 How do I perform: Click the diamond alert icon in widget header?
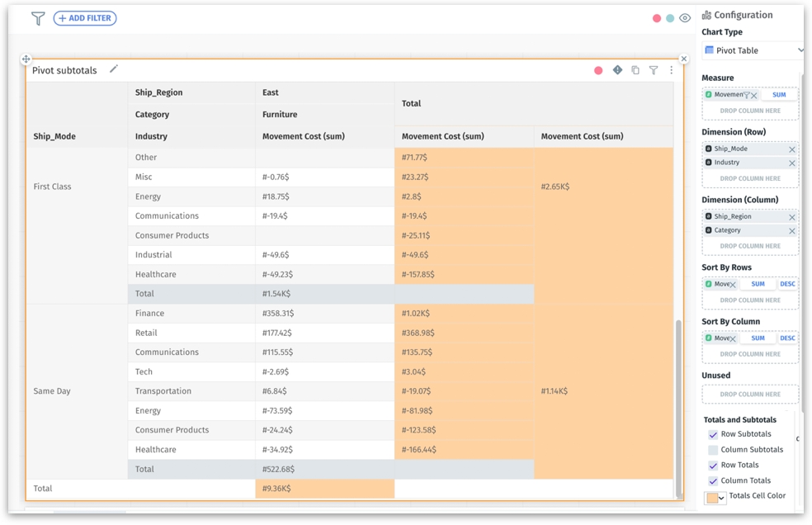[617, 70]
